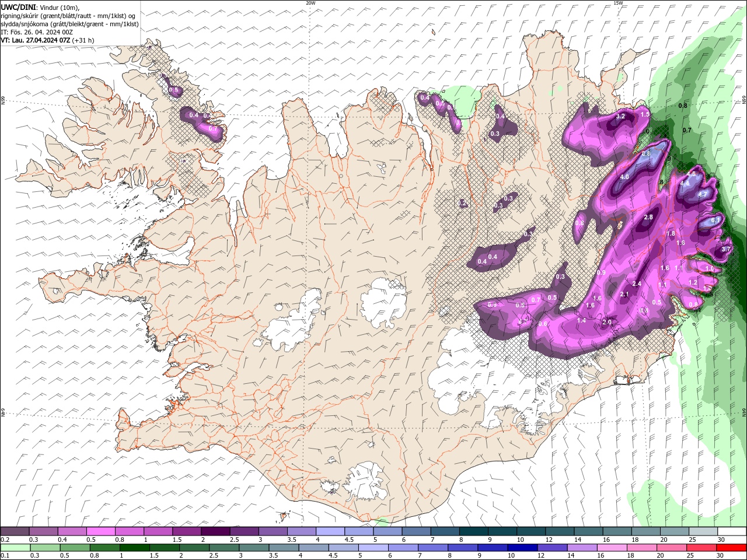The width and height of the screenshot is (747, 560).
Task: Click the 0.9 snowfall value on the map
Action: click(602, 273)
